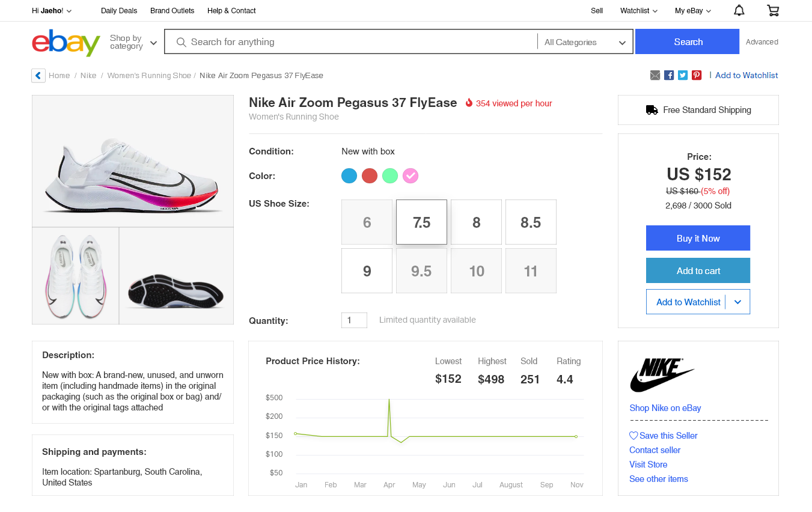Viewport: 812px width, 512px height.
Task: Share listing on Twitter
Action: coord(683,75)
